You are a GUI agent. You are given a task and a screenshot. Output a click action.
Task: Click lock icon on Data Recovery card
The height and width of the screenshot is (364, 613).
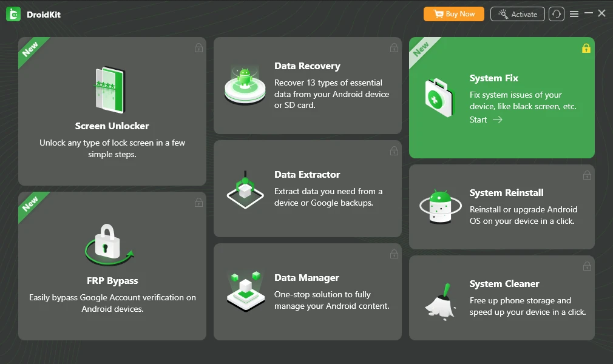[x=394, y=48]
